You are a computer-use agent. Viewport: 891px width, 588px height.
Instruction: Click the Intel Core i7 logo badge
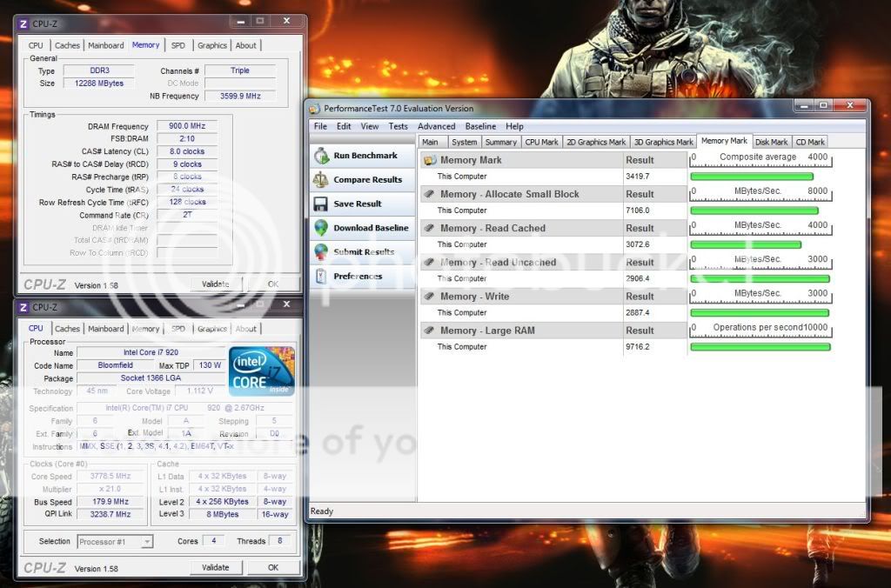point(261,371)
